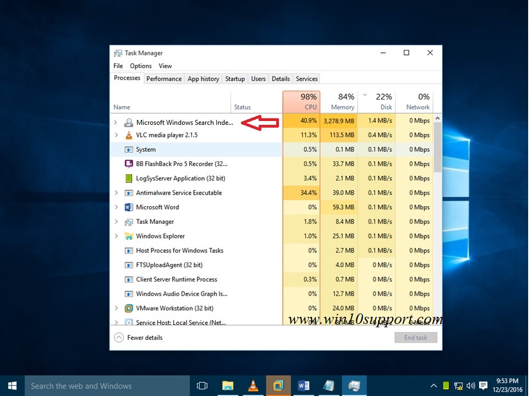This screenshot has height=396, width=532.
Task: Open the Windows Start menu
Action: pyautogui.click(x=12, y=386)
